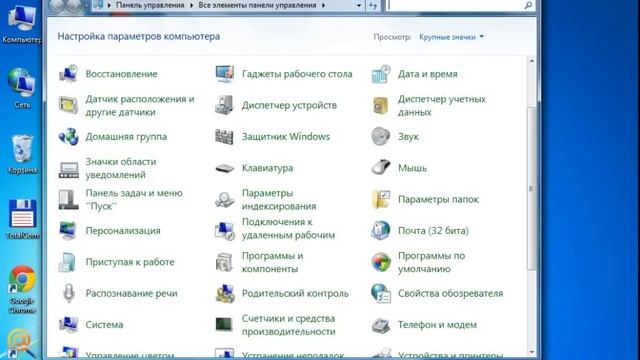The height and width of the screenshot is (360, 640).
Task: Select the Персонализация icon
Action: click(x=68, y=231)
